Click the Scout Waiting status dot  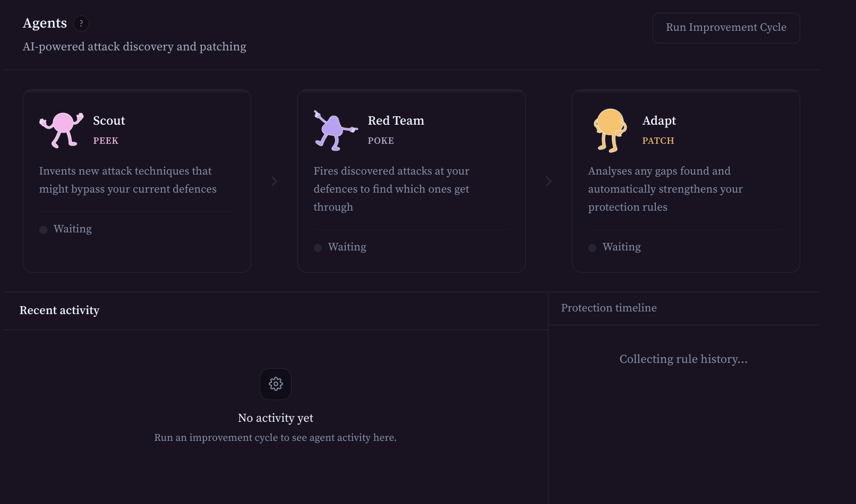click(x=44, y=230)
